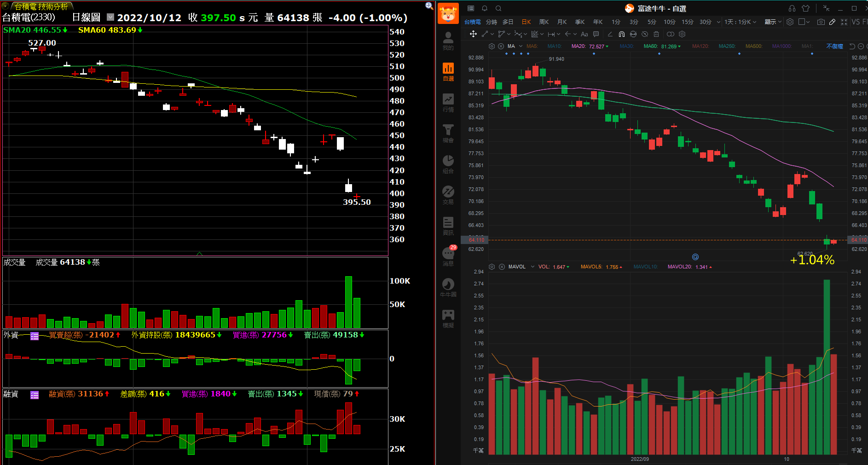Screen dimensions: 868x465
Task: Expand the measurement ruler tool dropdown
Action: (x=558, y=34)
